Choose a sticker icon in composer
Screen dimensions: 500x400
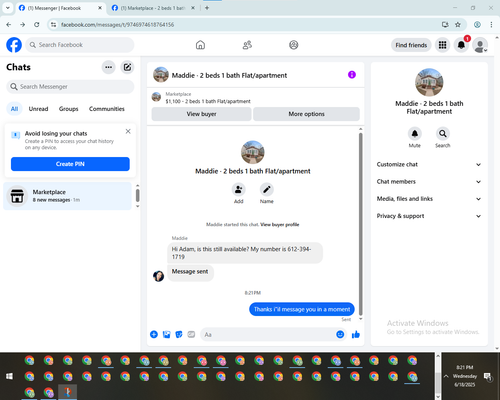[x=179, y=334]
